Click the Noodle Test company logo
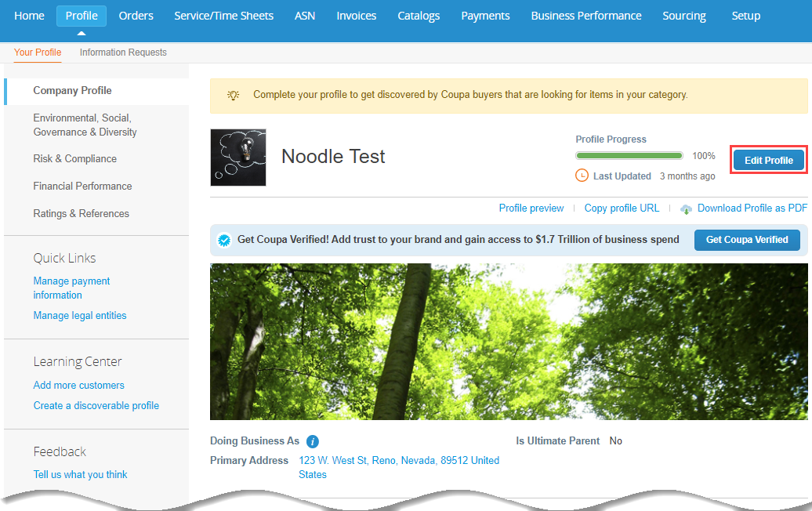 tap(238, 158)
